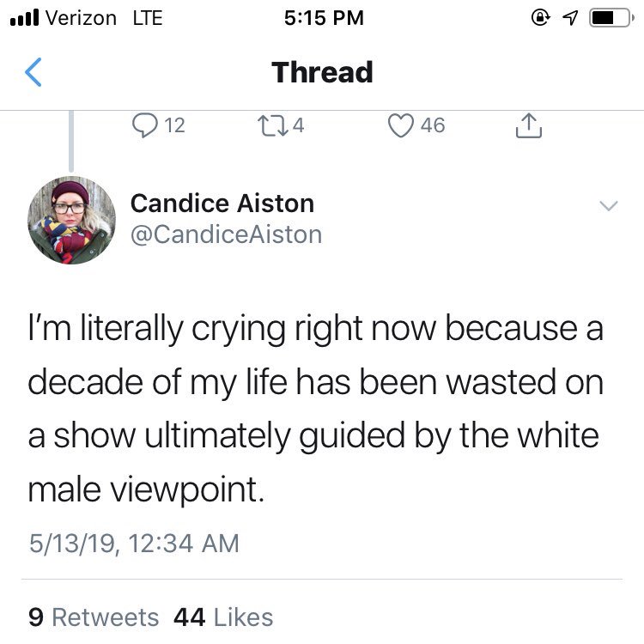
Task: Tap the 5:15 PM status bar clock
Action: pos(324,18)
